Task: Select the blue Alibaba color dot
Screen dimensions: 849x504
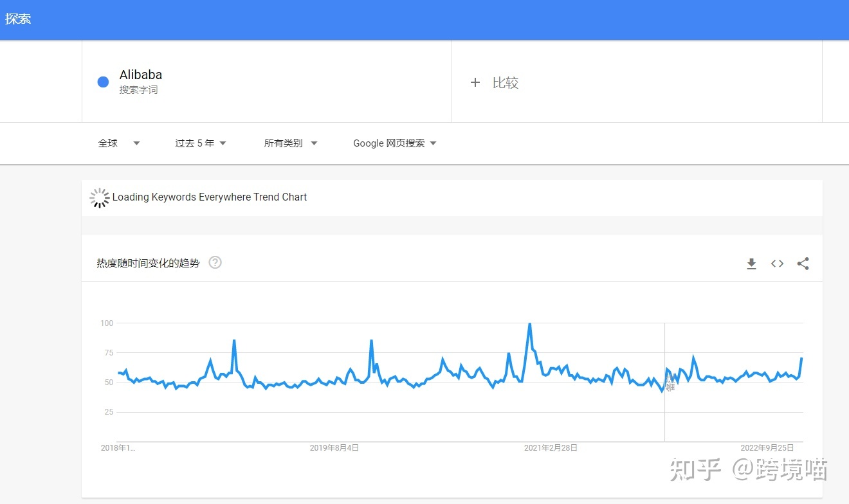Action: point(103,82)
